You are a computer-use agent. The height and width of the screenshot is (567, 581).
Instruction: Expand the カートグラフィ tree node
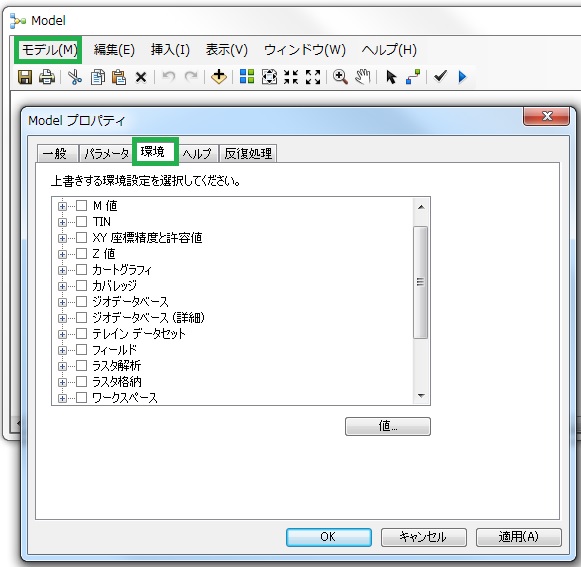pyautogui.click(x=62, y=271)
